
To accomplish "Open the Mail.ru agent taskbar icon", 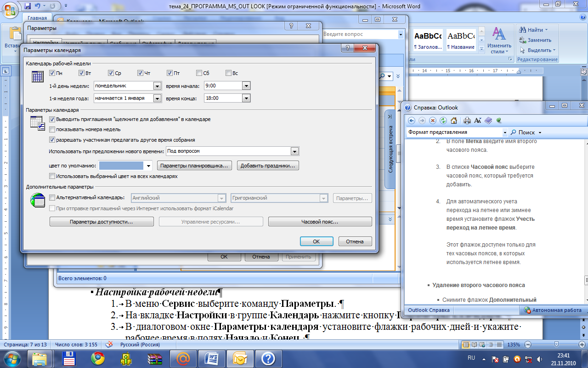I will pos(183,358).
